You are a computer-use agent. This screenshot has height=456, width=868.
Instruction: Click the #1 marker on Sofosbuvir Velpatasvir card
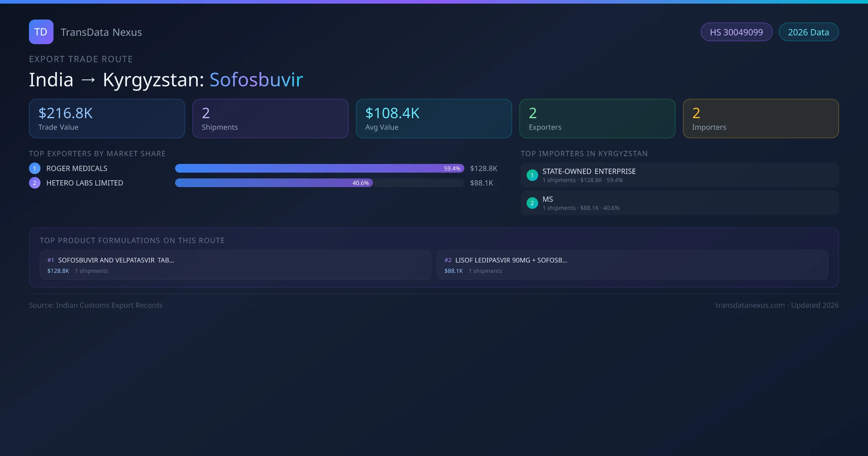(51, 260)
